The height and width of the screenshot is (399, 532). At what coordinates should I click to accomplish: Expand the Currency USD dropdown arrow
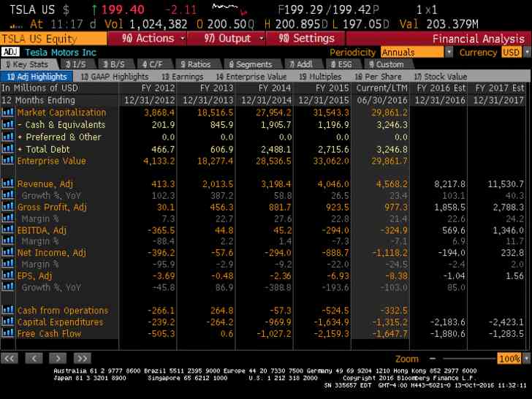point(527,53)
